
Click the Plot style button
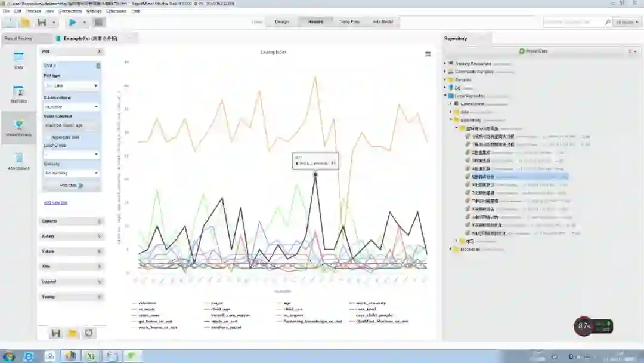click(72, 186)
